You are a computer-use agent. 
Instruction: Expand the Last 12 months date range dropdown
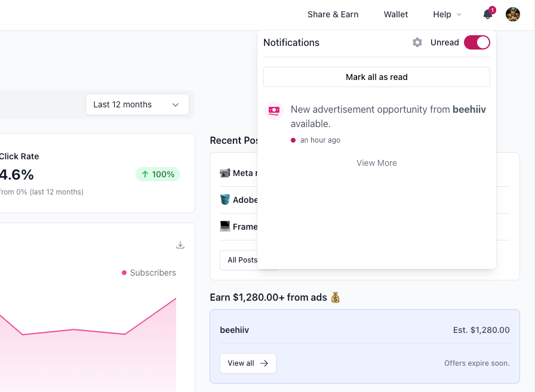pos(137,104)
